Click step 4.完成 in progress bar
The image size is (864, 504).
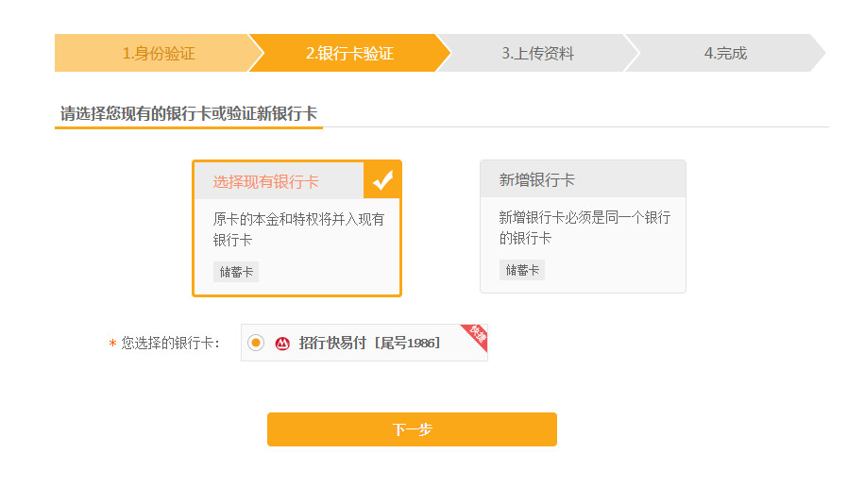click(725, 53)
